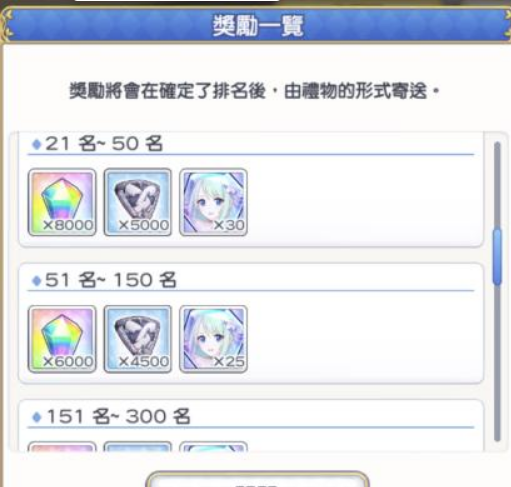
Task: Tap the rainbow jewel x6000 reward icon
Action: tap(62, 339)
